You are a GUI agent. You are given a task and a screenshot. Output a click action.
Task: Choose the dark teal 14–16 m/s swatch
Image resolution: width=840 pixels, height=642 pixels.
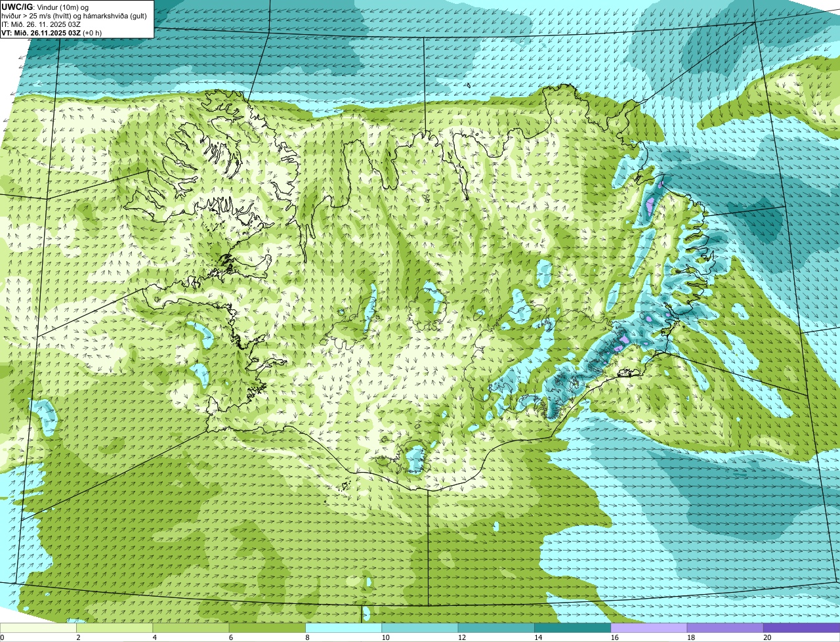573,628
